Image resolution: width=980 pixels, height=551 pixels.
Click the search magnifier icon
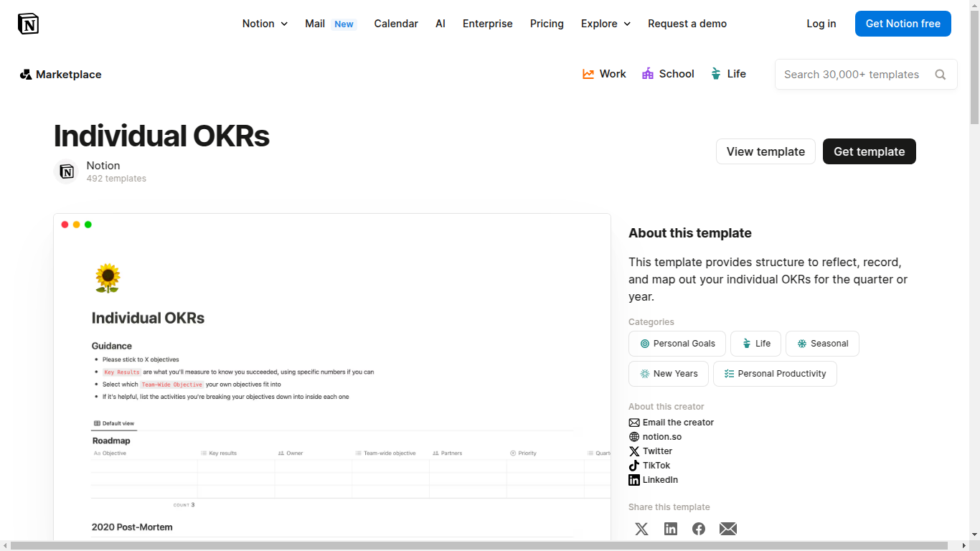[x=941, y=75]
